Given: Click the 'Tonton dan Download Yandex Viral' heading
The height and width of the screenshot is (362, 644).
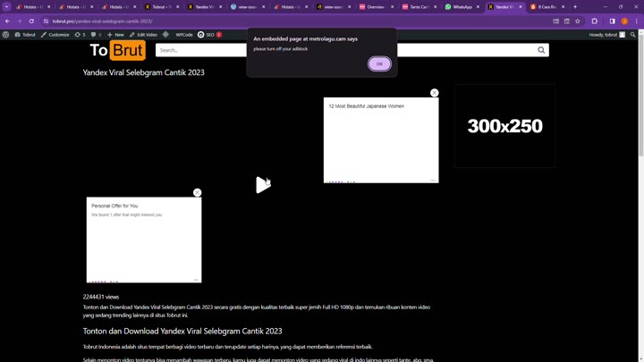Looking at the screenshot, I should pos(182,331).
